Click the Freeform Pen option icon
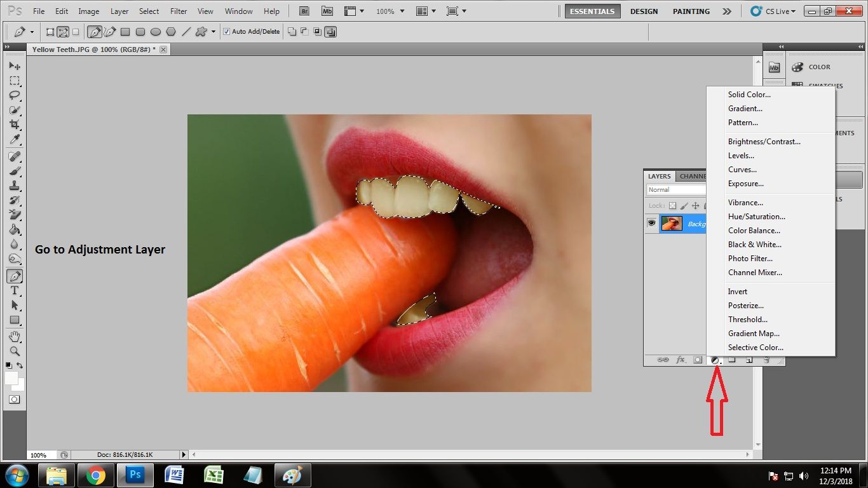The height and width of the screenshot is (488, 868). pyautogui.click(x=110, y=31)
